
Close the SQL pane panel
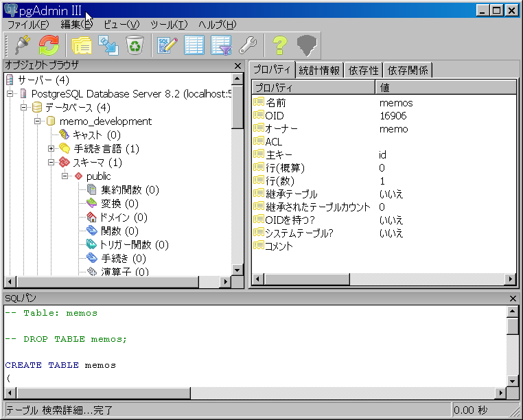pyautogui.click(x=513, y=299)
